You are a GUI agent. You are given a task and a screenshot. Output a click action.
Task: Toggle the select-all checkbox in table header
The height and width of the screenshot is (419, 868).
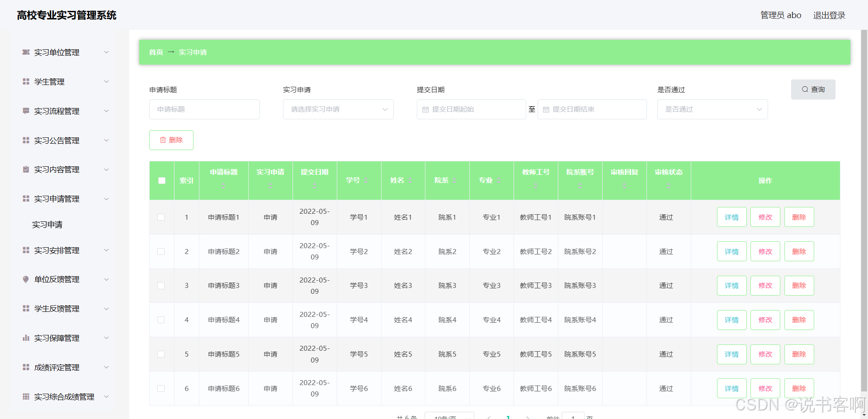pyautogui.click(x=162, y=181)
